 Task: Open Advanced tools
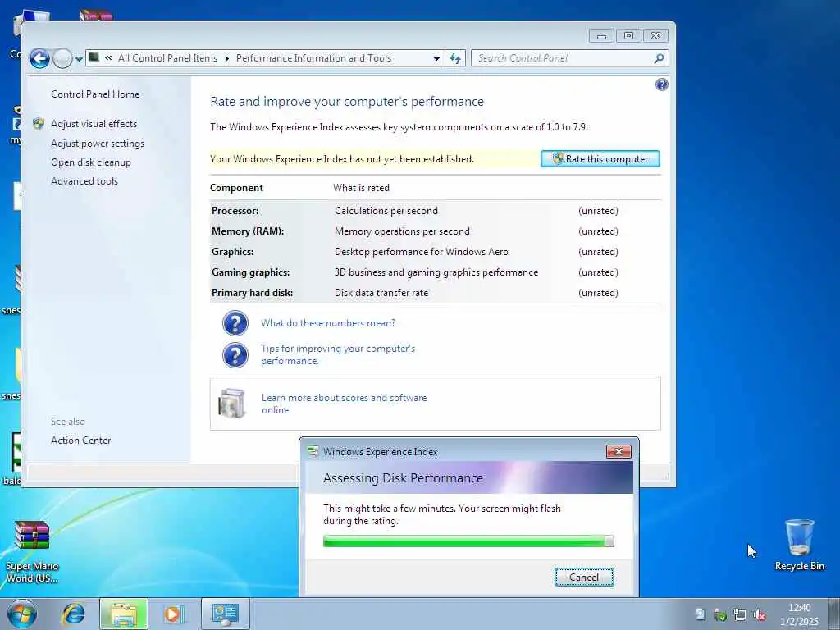point(84,181)
